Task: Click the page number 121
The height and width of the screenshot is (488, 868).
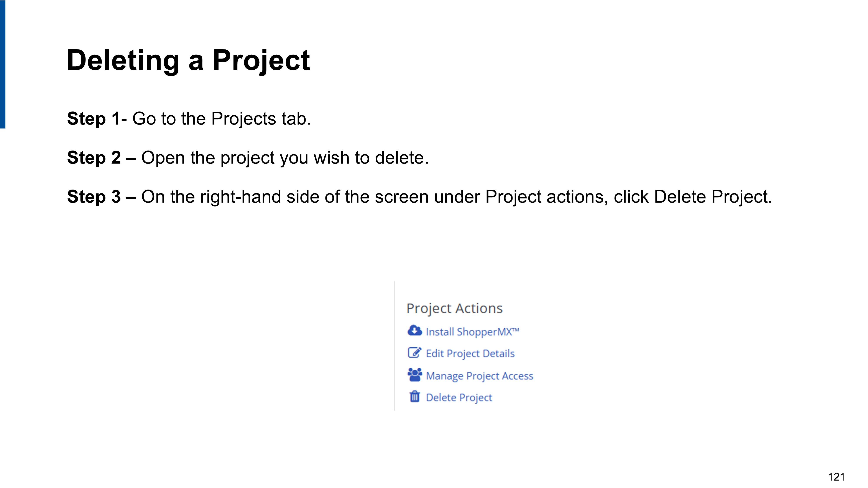Action: click(x=836, y=477)
